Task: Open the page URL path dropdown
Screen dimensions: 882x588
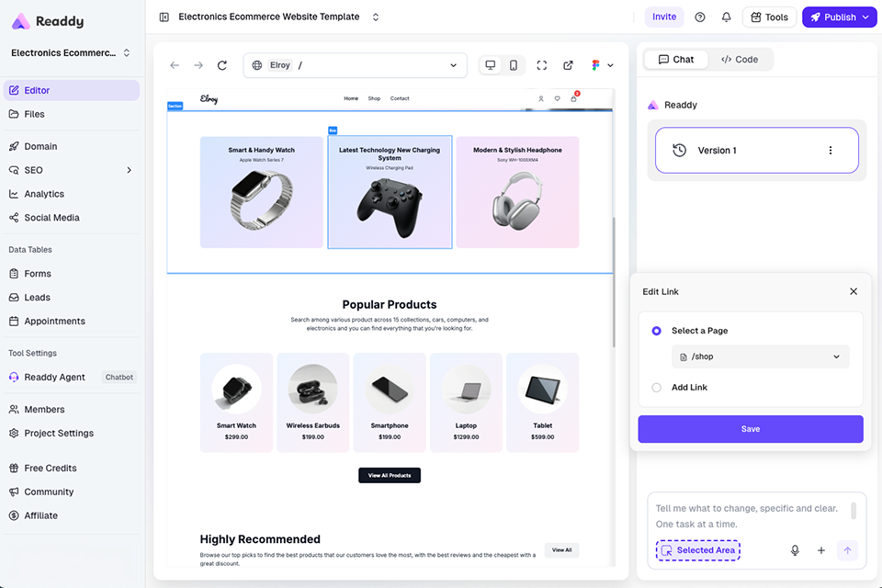Action: (356, 65)
